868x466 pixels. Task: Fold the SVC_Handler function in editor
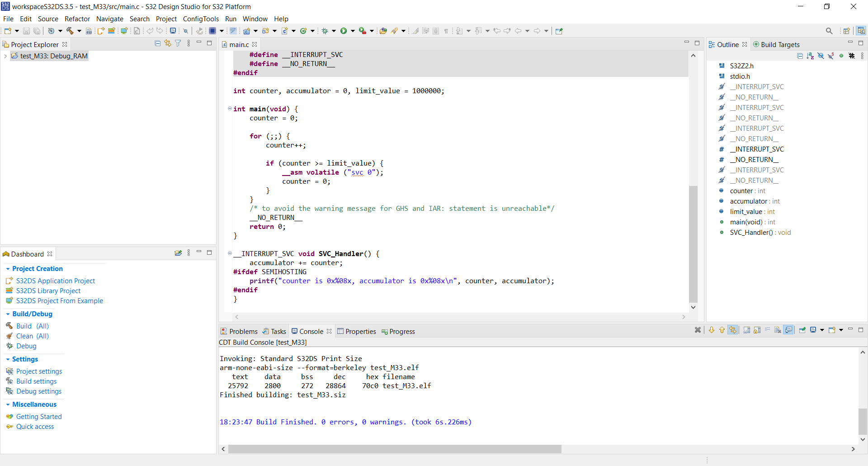pos(230,253)
